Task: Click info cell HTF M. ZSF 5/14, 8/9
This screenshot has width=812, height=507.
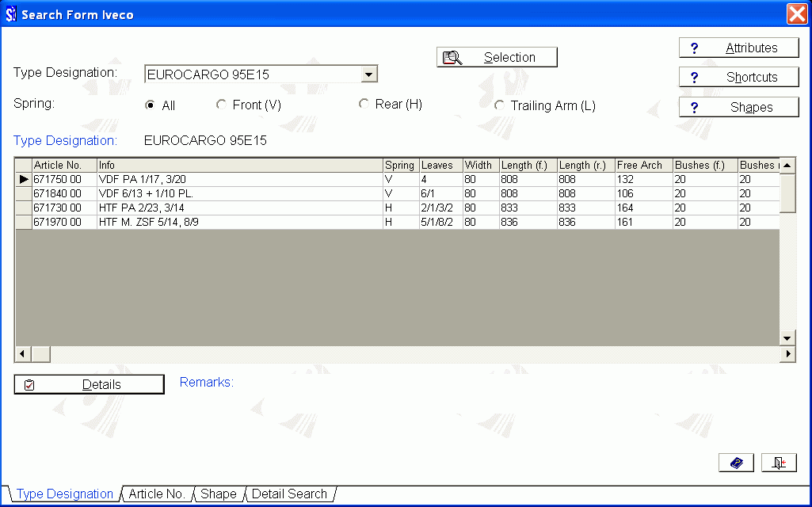Action: 240,222
